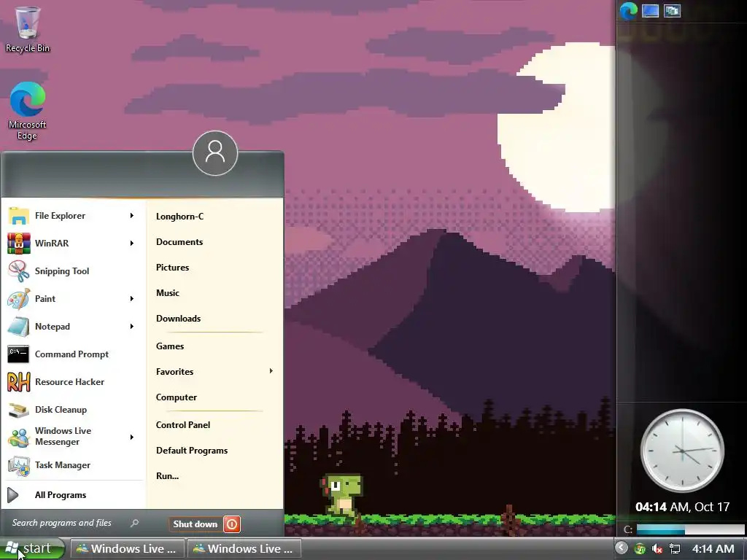Click the taskbar clock showing 4:14 AM

click(713, 548)
